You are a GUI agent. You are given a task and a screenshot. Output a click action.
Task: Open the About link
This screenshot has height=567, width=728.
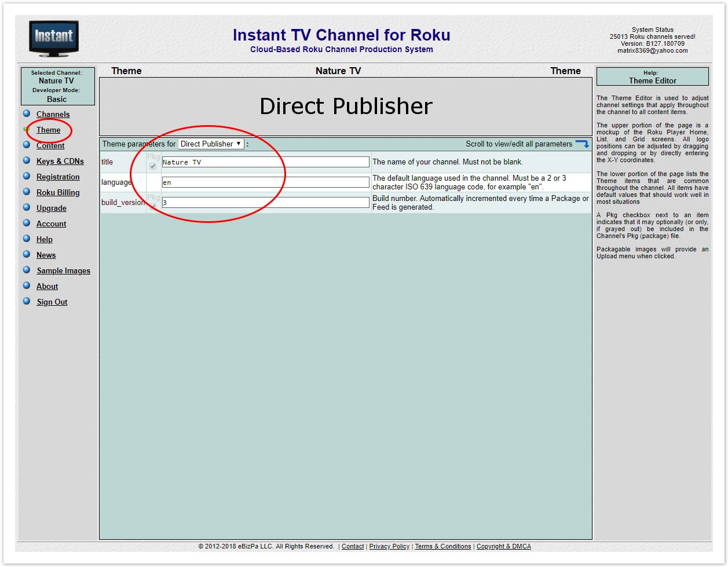pyautogui.click(x=47, y=286)
